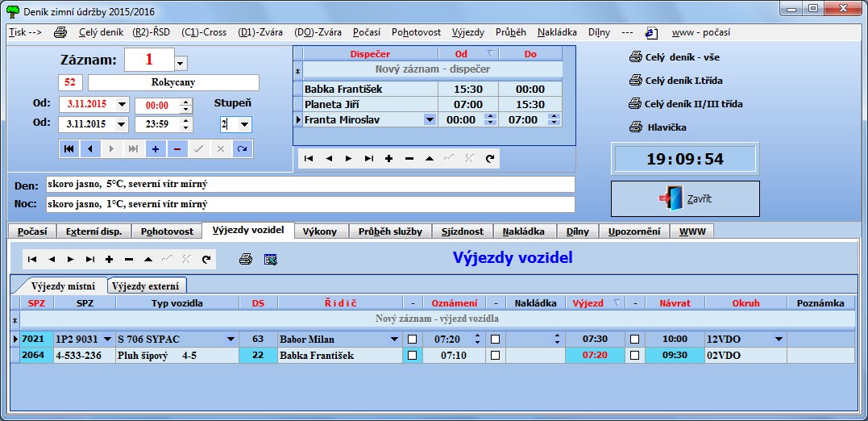Add a new record with the blue plus button
Image resolution: width=868 pixels, height=421 pixels.
(x=155, y=149)
